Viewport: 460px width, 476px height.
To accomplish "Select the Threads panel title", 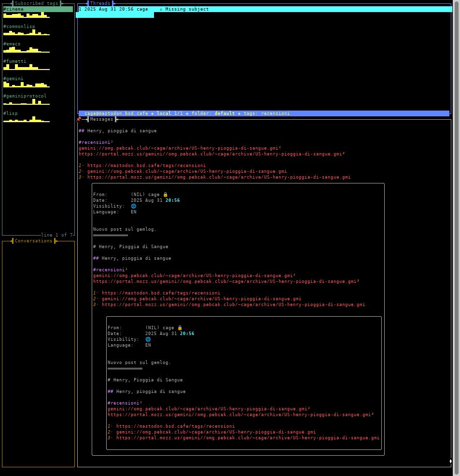I will point(99,3).
